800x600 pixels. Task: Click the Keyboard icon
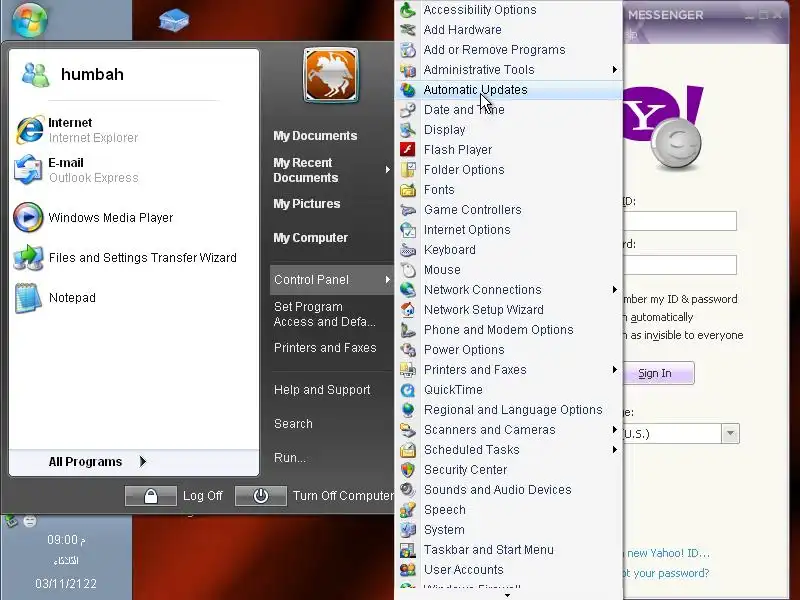408,249
